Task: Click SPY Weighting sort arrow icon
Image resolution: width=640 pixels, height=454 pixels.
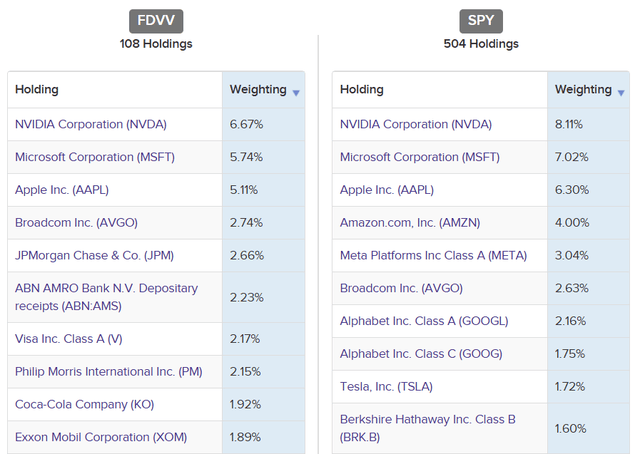Action: pyautogui.click(x=621, y=93)
